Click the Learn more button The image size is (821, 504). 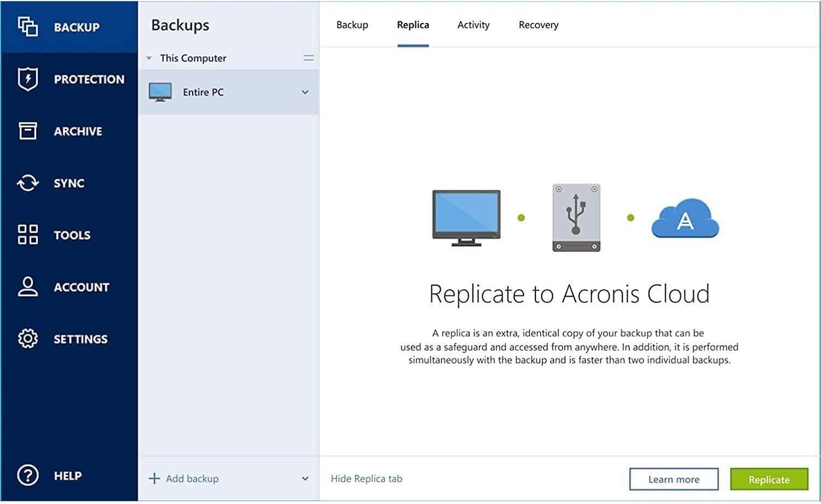tap(673, 479)
